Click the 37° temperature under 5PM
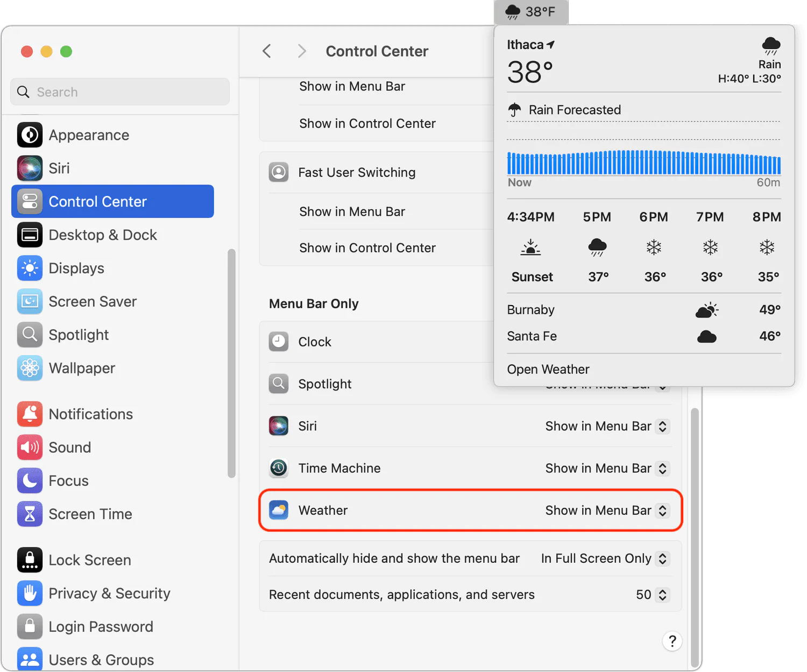The height and width of the screenshot is (672, 807). pos(598,277)
